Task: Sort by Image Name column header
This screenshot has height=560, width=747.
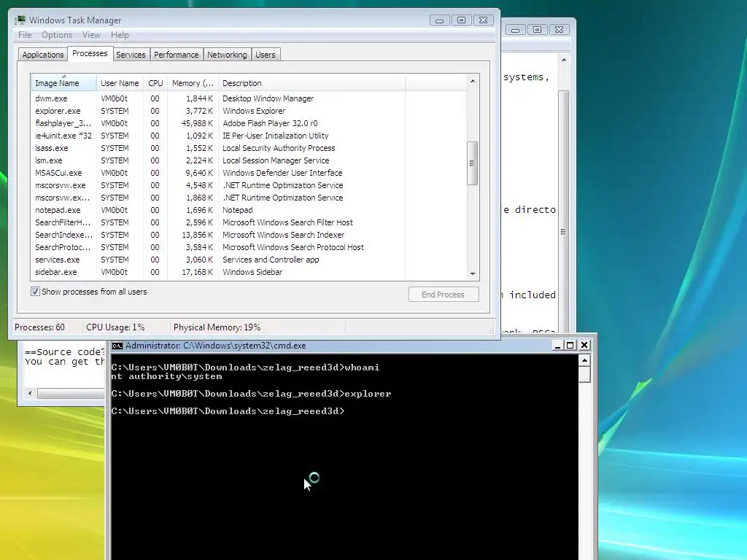Action: (x=64, y=83)
